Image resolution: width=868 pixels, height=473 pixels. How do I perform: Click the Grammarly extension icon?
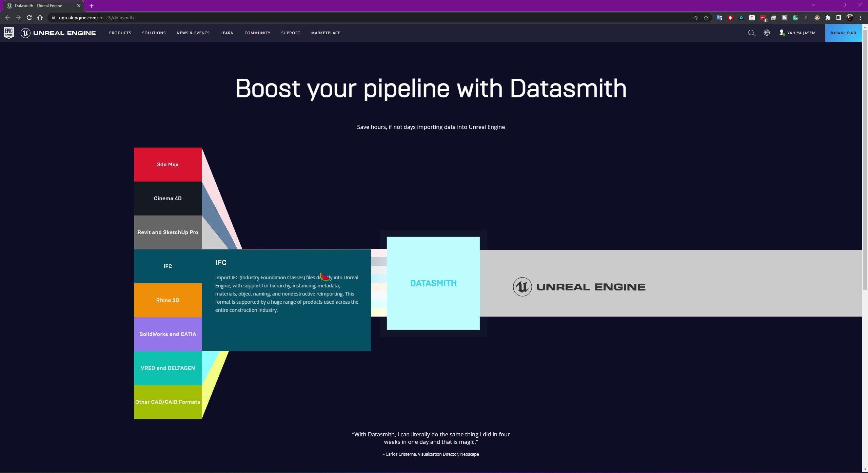[x=795, y=18]
